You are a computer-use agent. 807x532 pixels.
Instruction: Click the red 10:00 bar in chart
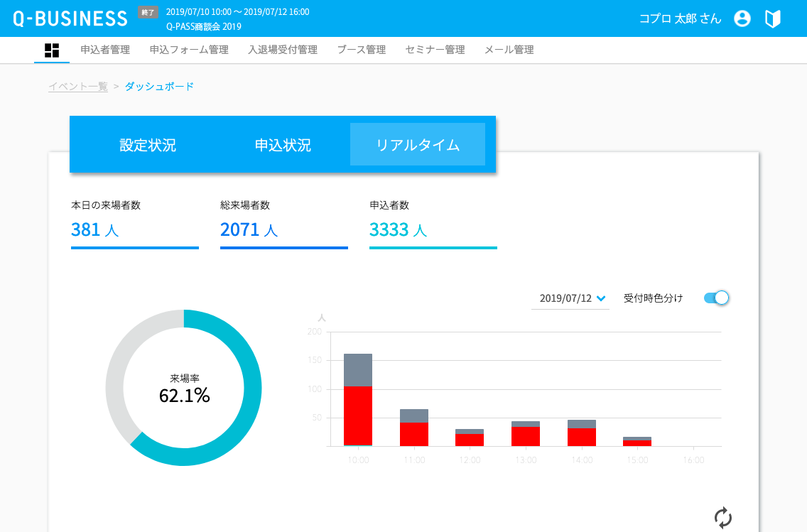click(x=358, y=416)
